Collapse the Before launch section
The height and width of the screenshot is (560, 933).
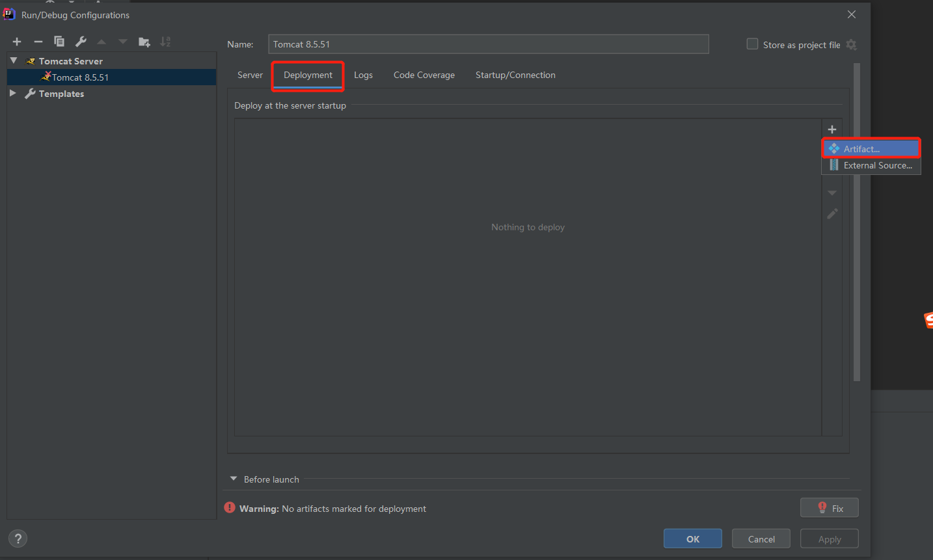234,479
